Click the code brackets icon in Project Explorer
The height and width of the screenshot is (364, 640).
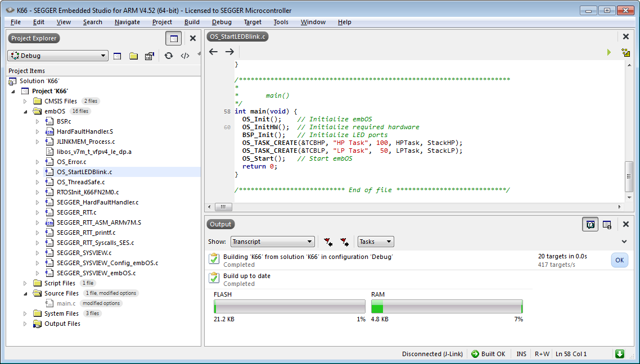pyautogui.click(x=184, y=56)
